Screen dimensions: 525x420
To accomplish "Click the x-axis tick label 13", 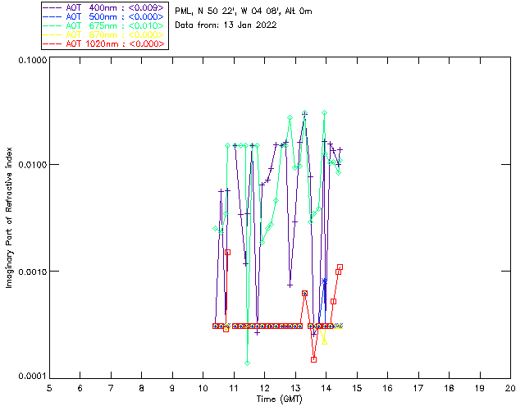I will tap(295, 388).
